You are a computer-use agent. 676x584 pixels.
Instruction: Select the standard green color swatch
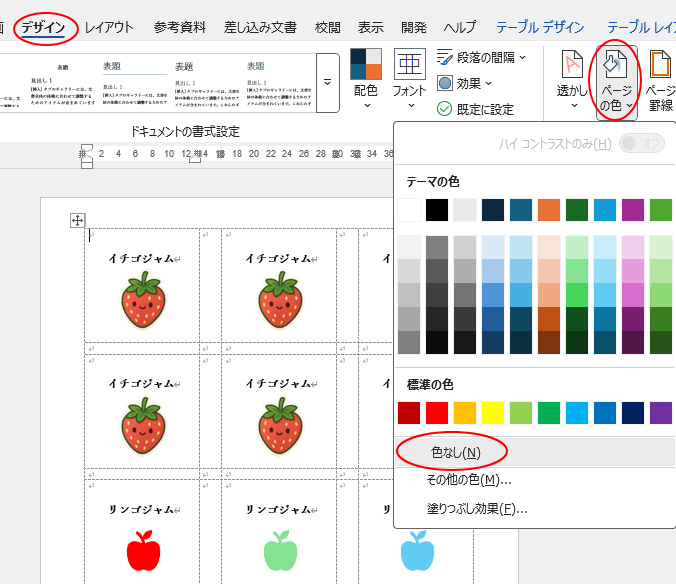pos(549,413)
